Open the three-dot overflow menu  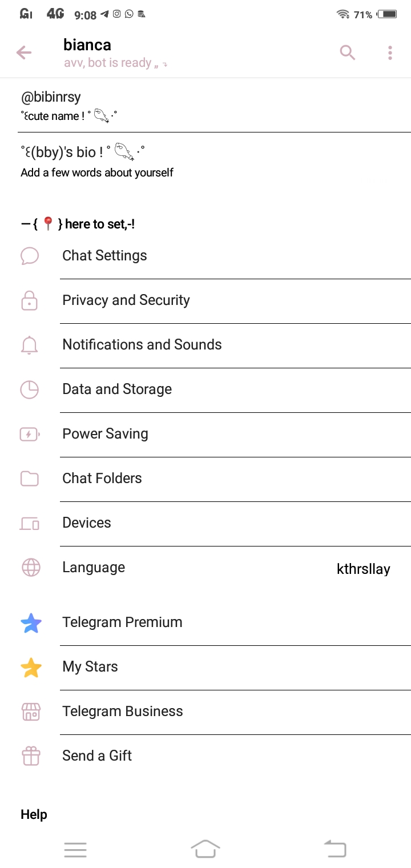390,53
